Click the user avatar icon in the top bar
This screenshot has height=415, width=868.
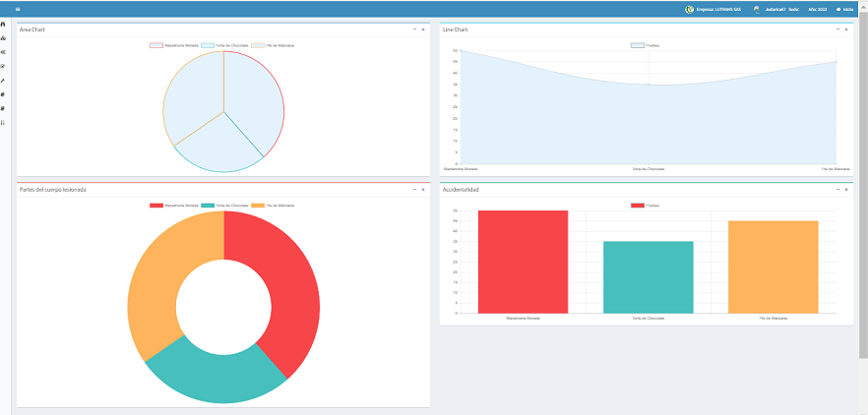coord(757,9)
